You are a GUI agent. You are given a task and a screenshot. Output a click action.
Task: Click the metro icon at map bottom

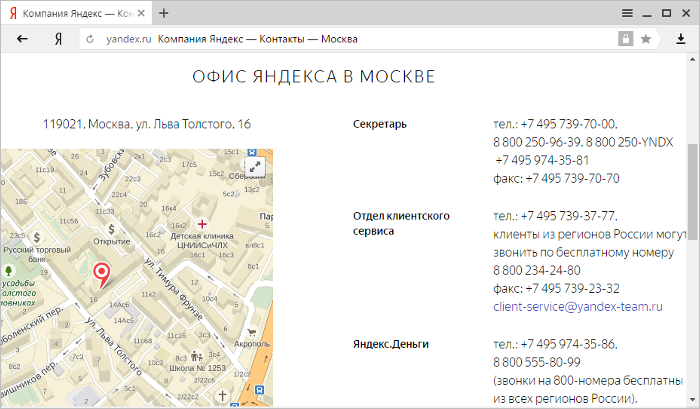(259, 390)
